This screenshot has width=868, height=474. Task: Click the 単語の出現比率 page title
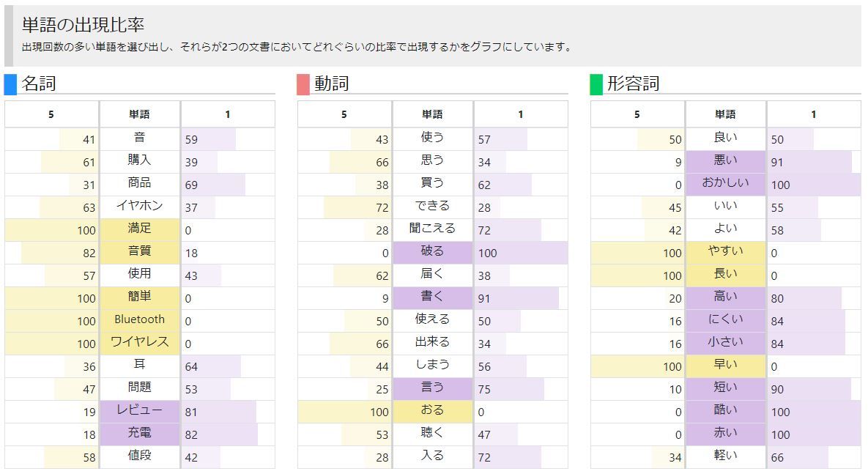click(83, 26)
